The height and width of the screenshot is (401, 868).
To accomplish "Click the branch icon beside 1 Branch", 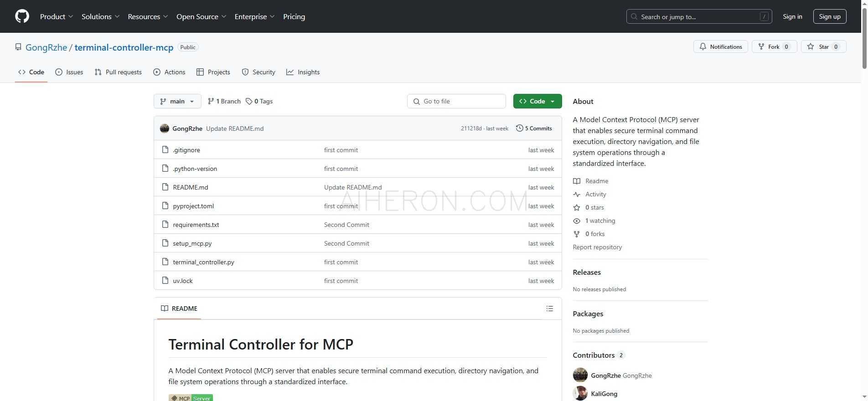I will [x=211, y=101].
